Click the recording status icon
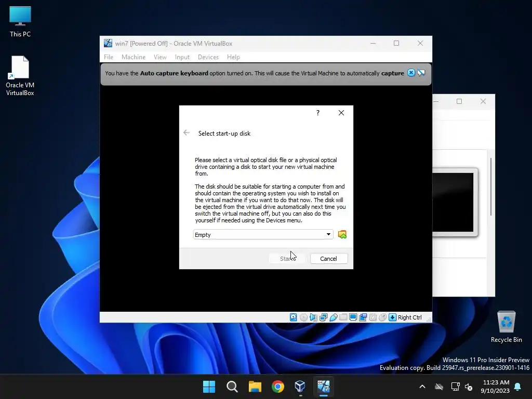 point(363,317)
